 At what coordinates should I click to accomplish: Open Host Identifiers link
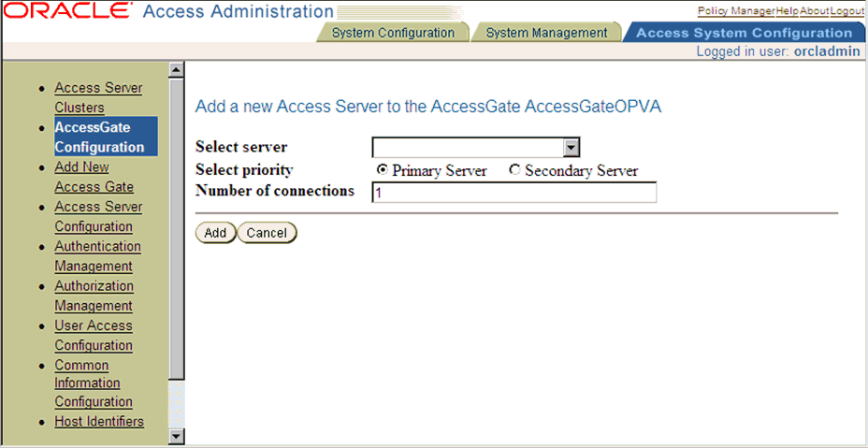pyautogui.click(x=99, y=422)
